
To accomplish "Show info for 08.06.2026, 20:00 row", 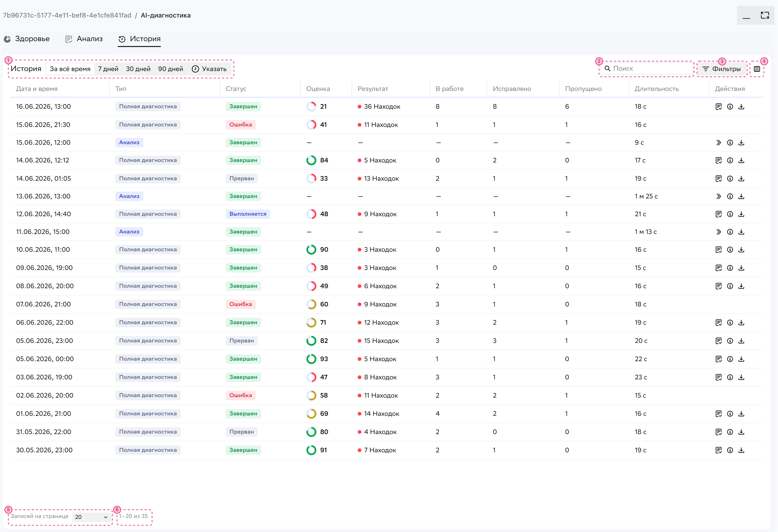I will click(x=730, y=286).
